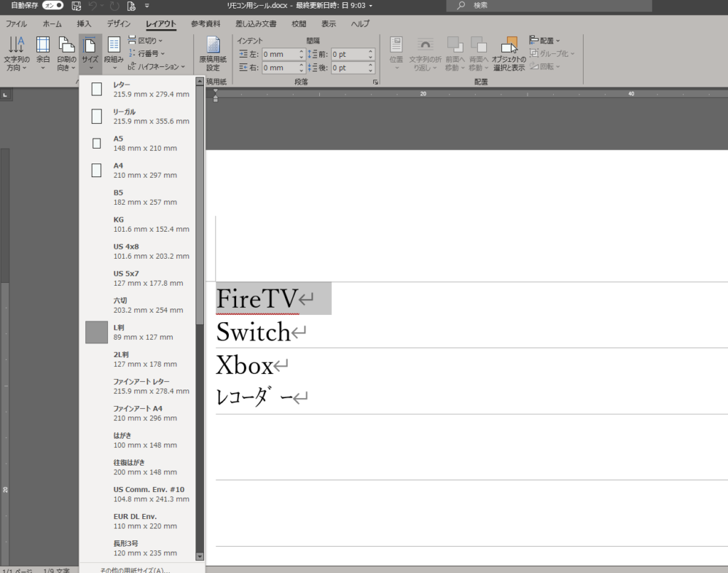Screen dimensions: 728x573
Task: Select レター paper size
Action: point(137,89)
